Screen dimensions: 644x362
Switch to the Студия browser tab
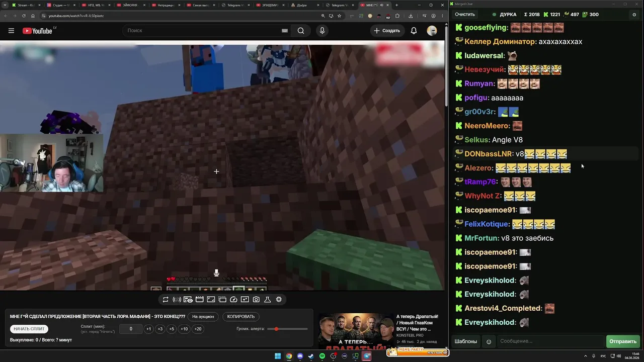click(x=60, y=5)
